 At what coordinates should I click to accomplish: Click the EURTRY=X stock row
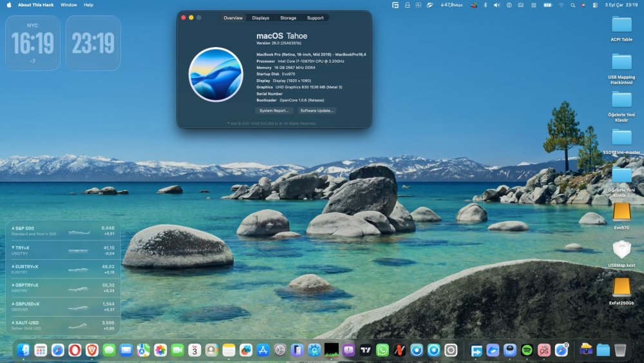coord(63,269)
